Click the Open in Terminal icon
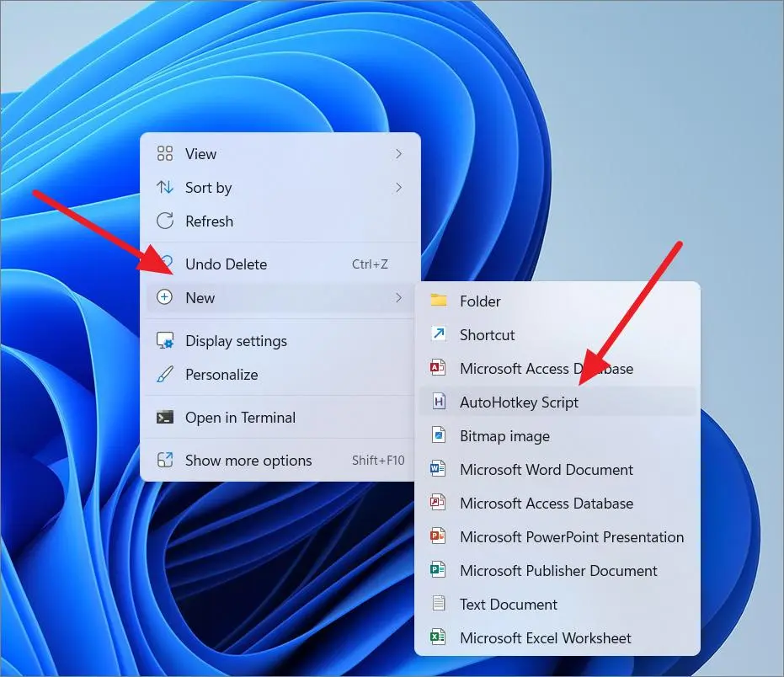The width and height of the screenshot is (784, 677). (x=165, y=417)
